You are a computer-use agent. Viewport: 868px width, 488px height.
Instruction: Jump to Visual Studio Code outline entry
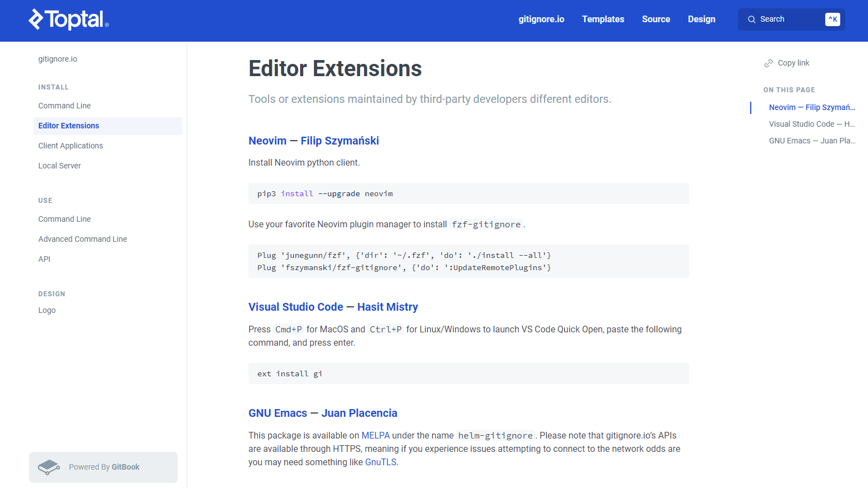[x=812, y=124]
